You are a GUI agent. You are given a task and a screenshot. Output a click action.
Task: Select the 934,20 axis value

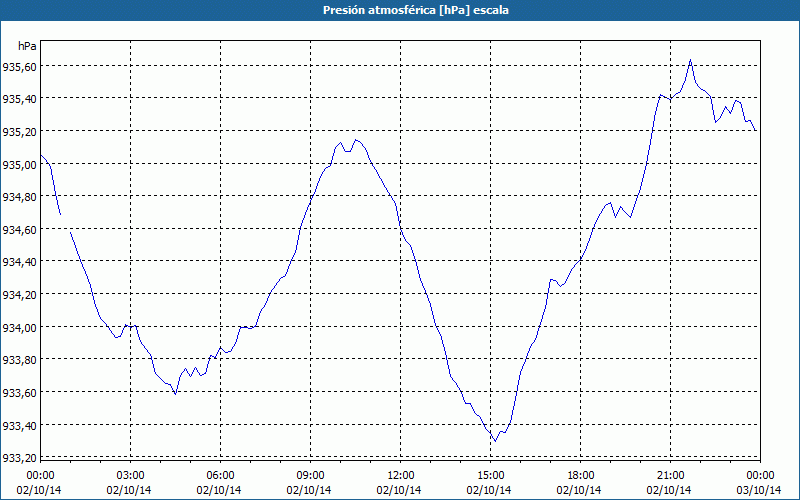click(19, 295)
